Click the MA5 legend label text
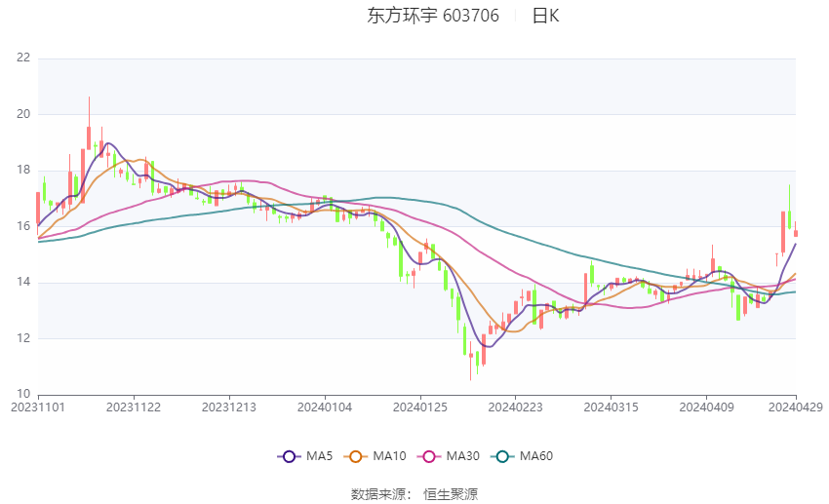Screen dimensions: 829x504 click(x=319, y=456)
